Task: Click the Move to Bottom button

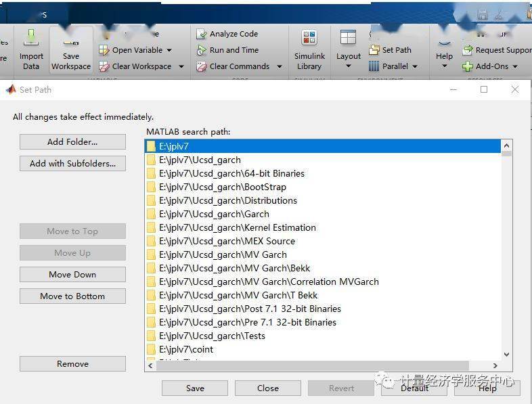Action: coord(72,296)
